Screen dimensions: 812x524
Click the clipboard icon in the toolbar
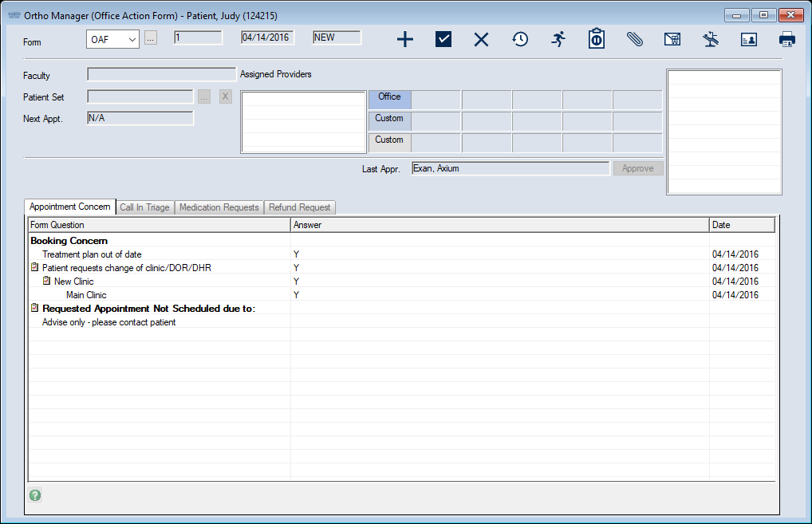click(596, 39)
